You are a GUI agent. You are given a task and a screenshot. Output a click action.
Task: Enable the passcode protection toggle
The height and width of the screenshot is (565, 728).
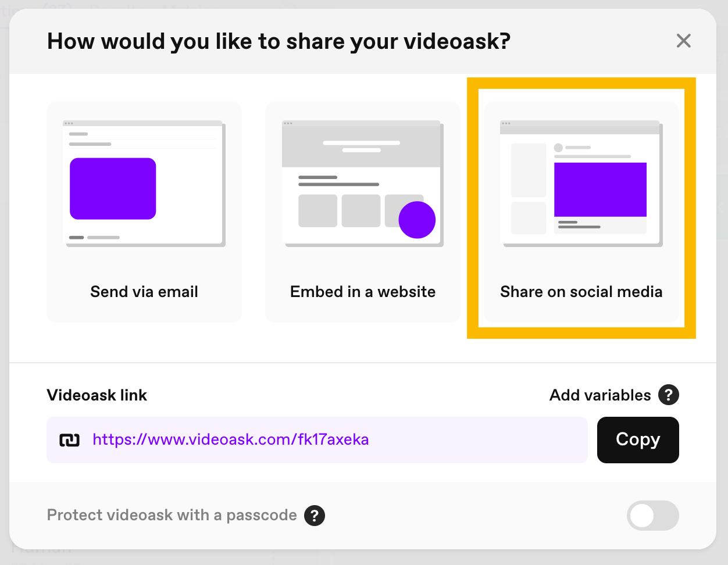tap(653, 516)
